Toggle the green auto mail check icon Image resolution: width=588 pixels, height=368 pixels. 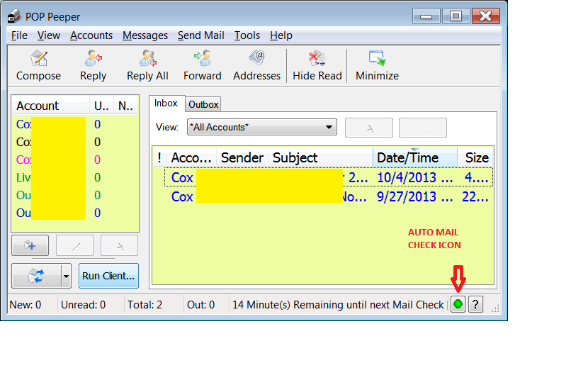pos(458,304)
